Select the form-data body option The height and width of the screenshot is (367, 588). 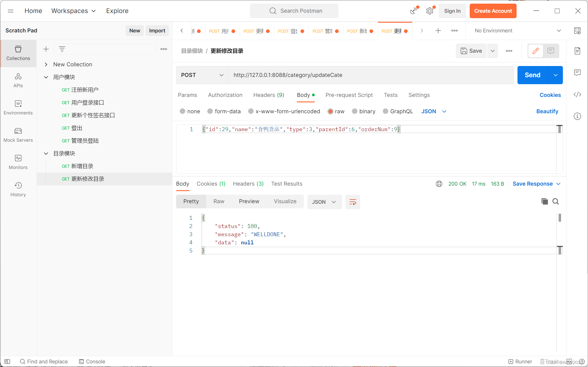point(210,111)
